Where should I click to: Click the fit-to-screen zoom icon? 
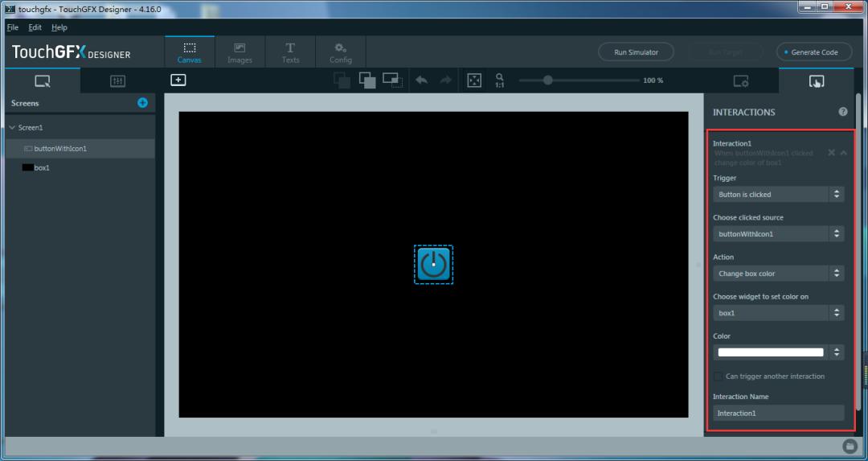(474, 80)
